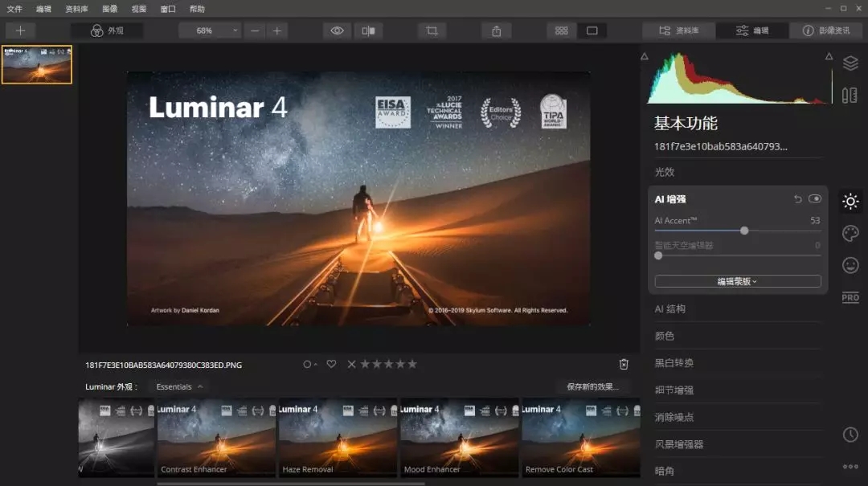The image size is (868, 486).
Task: Click the add image plus button
Action: tap(20, 31)
